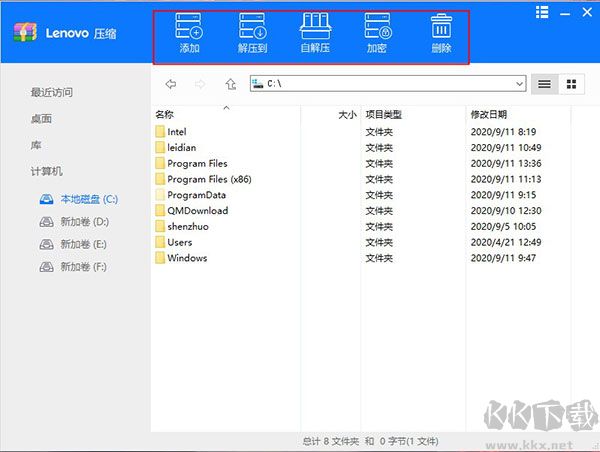Image resolution: width=600 pixels, height=452 pixels.
Task: Click the QMDownload folder icon
Action: (x=160, y=210)
